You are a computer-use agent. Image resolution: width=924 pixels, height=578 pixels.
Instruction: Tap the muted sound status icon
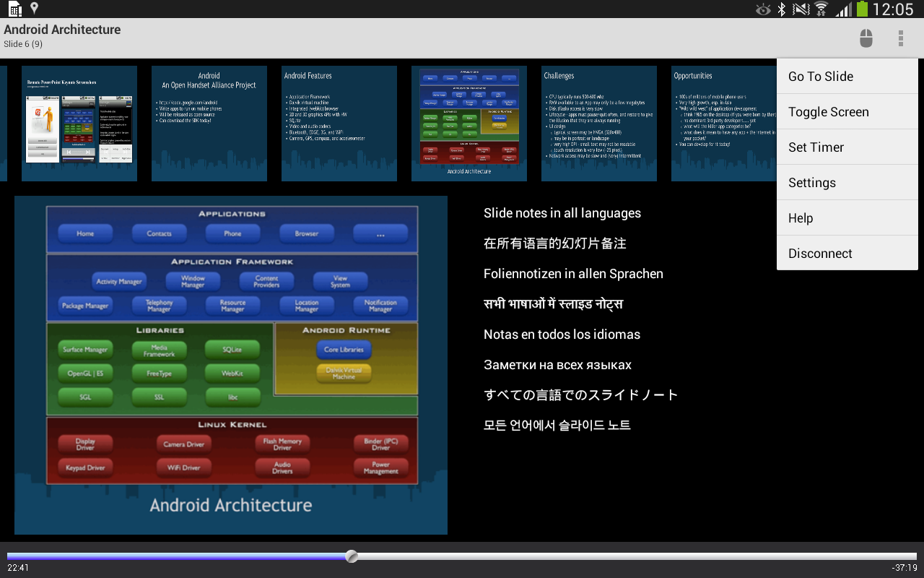click(801, 9)
